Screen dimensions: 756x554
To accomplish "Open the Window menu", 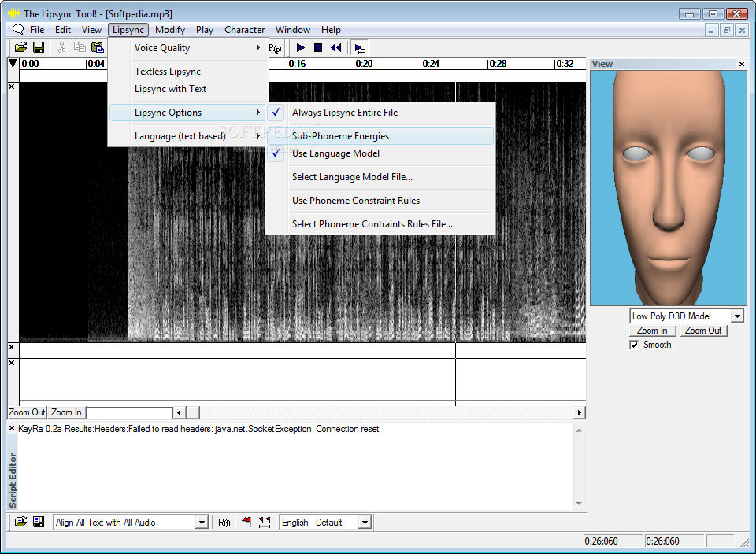I will [x=293, y=29].
